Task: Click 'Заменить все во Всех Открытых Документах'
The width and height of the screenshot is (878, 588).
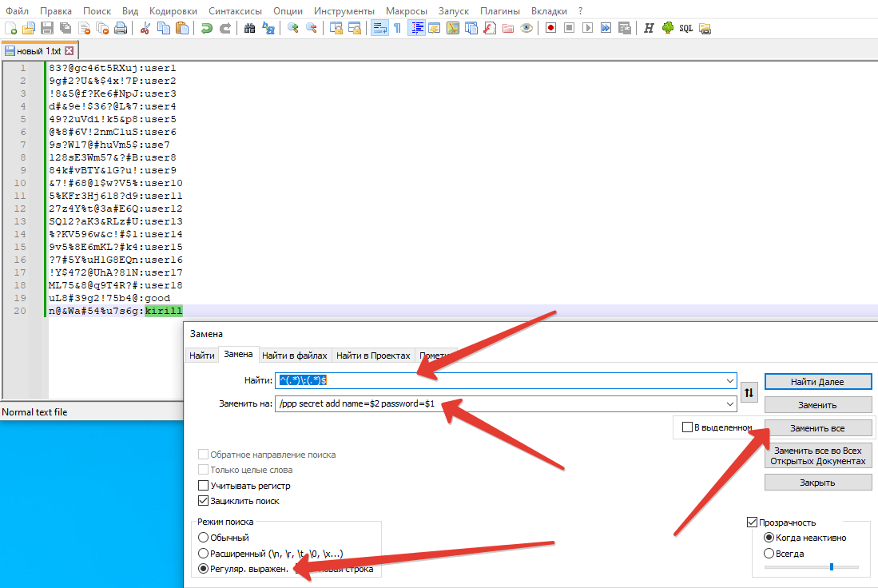Action: 817,456
